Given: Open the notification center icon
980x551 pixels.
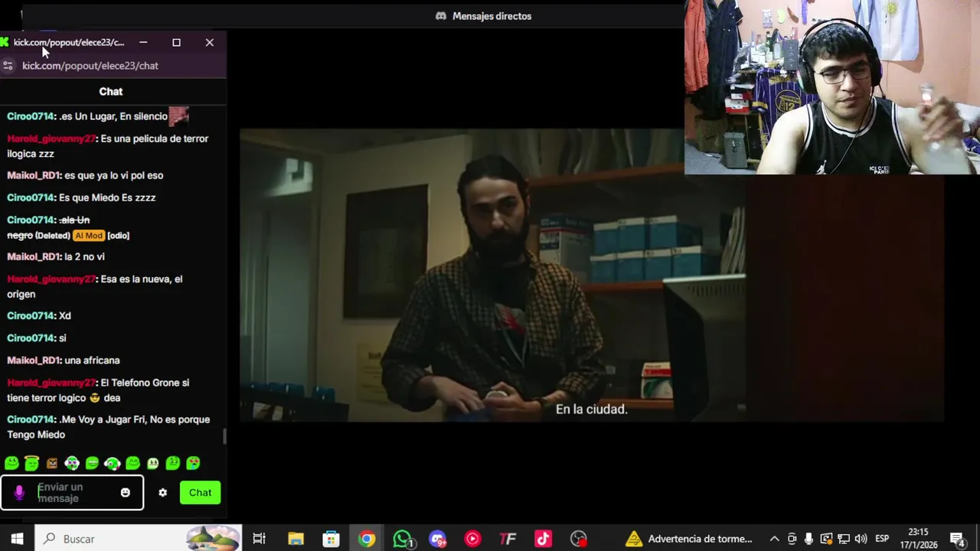Looking at the screenshot, I should (x=957, y=539).
